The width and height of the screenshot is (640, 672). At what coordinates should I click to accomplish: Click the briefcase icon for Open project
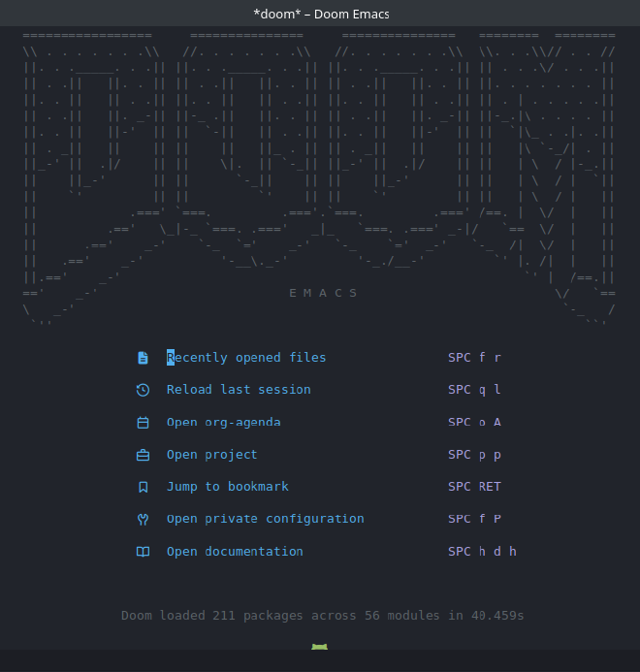click(143, 455)
